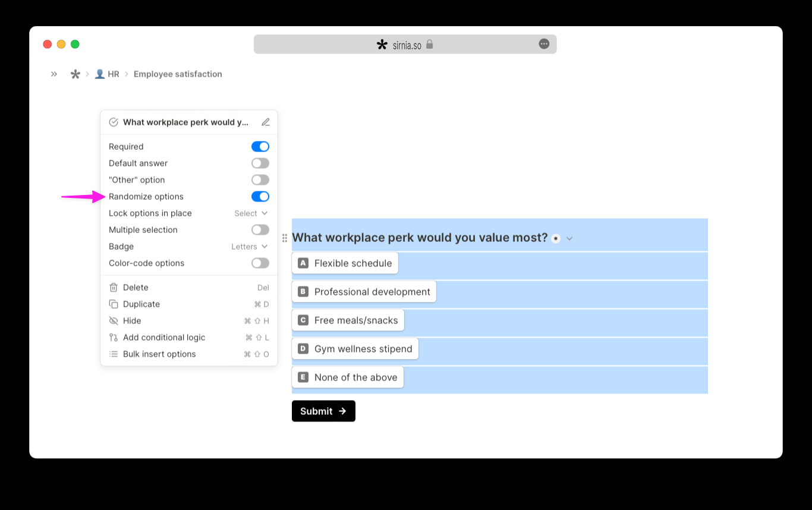Pick the Free meals/snacks option
This screenshot has height=510, width=812.
[348, 320]
